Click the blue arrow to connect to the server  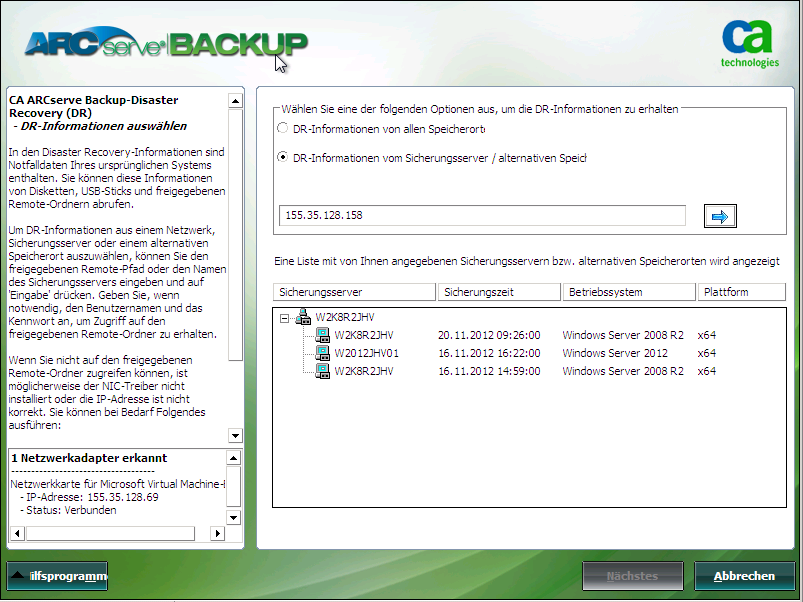point(719,215)
